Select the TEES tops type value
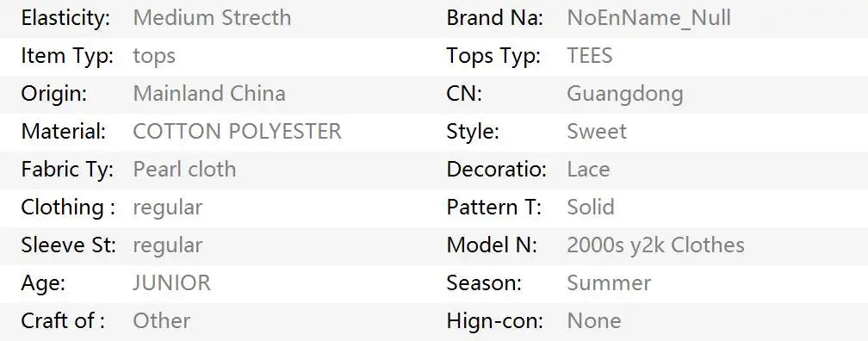This screenshot has height=341, width=868. pos(590,56)
